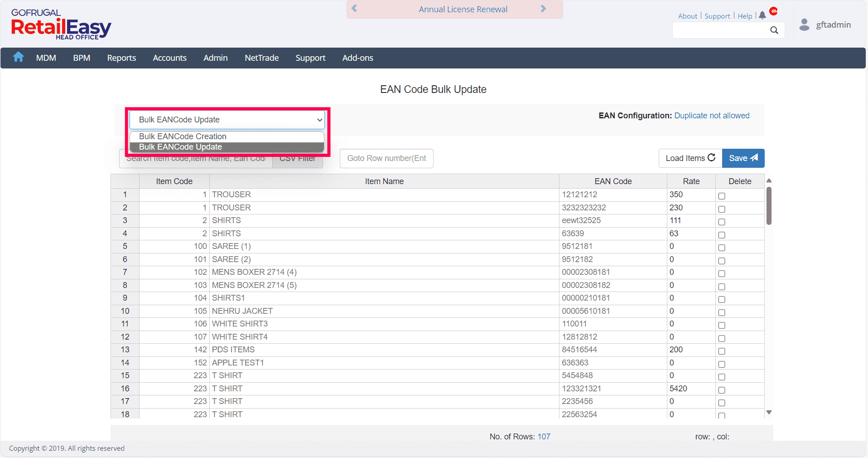Click the Rate column header
Viewport: 868px width, 458px height.
pos(691,181)
